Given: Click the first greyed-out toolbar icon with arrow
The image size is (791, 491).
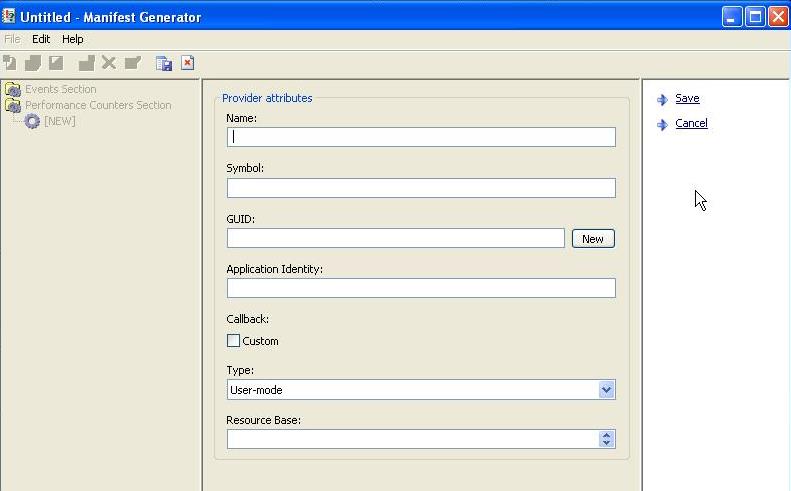Looking at the screenshot, I should pyautogui.click(x=10, y=63).
